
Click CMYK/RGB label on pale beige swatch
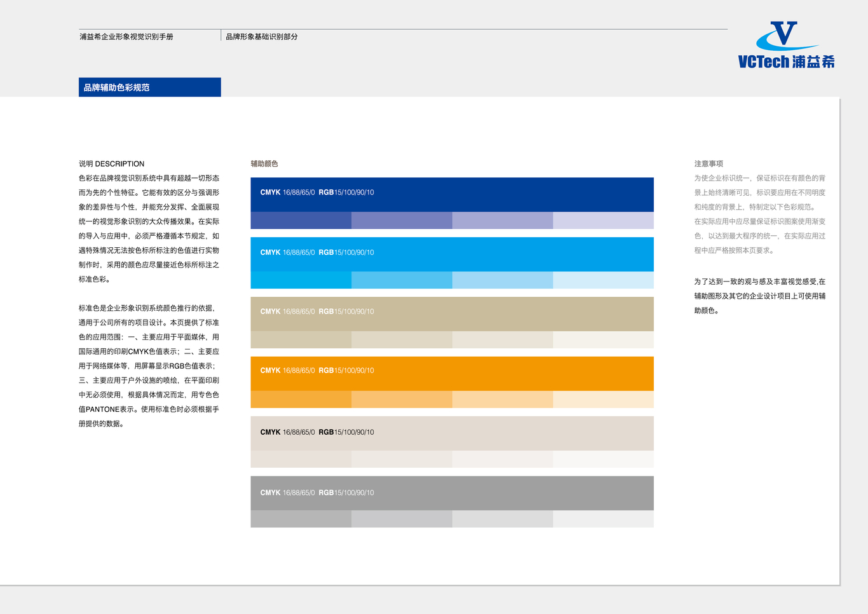(317, 432)
